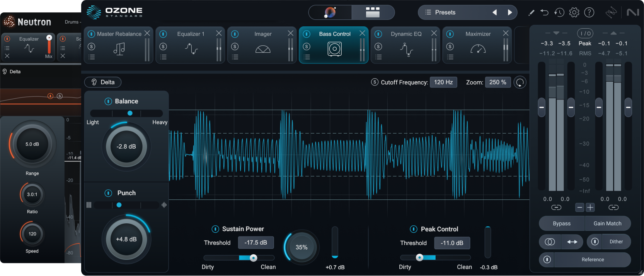Undo the last change
The image size is (644, 276).
tap(545, 12)
